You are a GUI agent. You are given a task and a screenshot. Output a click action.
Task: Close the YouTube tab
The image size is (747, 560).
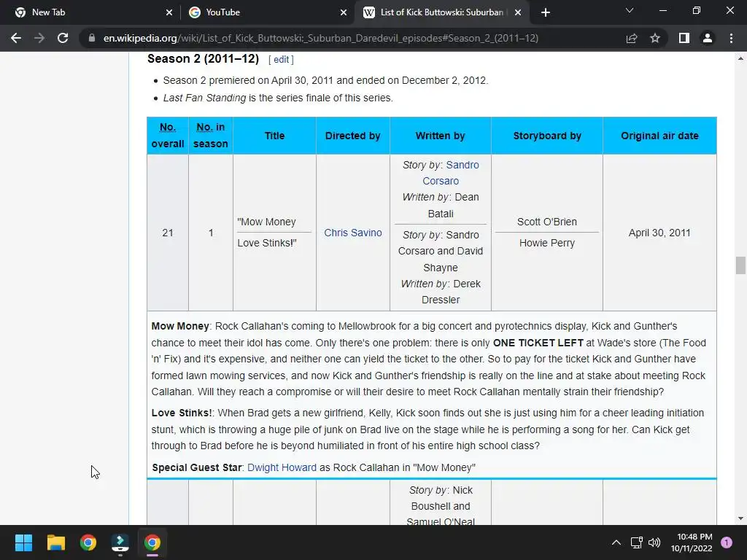(x=344, y=12)
